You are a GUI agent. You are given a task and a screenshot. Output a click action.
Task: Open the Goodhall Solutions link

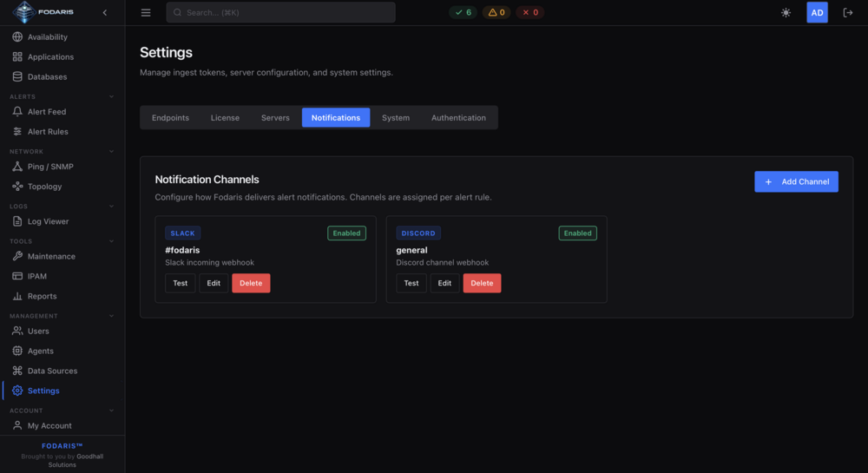coord(76,460)
